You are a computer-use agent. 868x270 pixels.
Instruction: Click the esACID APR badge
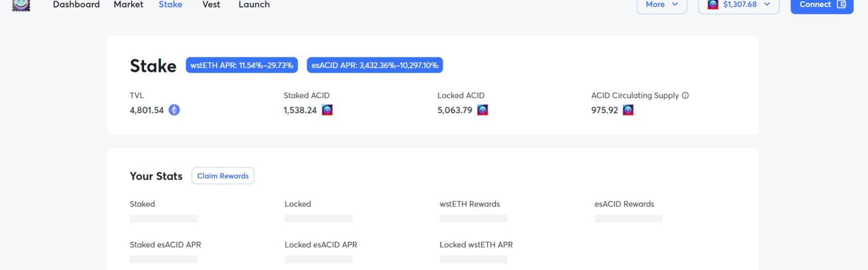375,65
